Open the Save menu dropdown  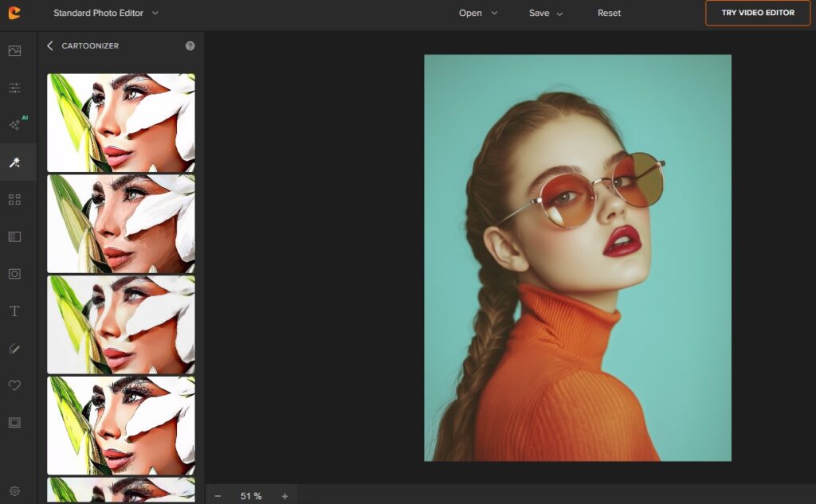tap(545, 13)
